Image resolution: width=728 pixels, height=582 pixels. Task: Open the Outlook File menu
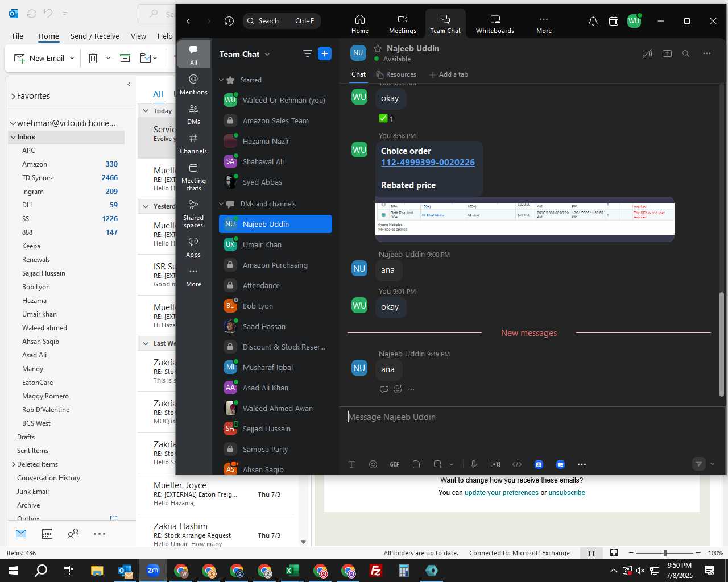[18, 36]
